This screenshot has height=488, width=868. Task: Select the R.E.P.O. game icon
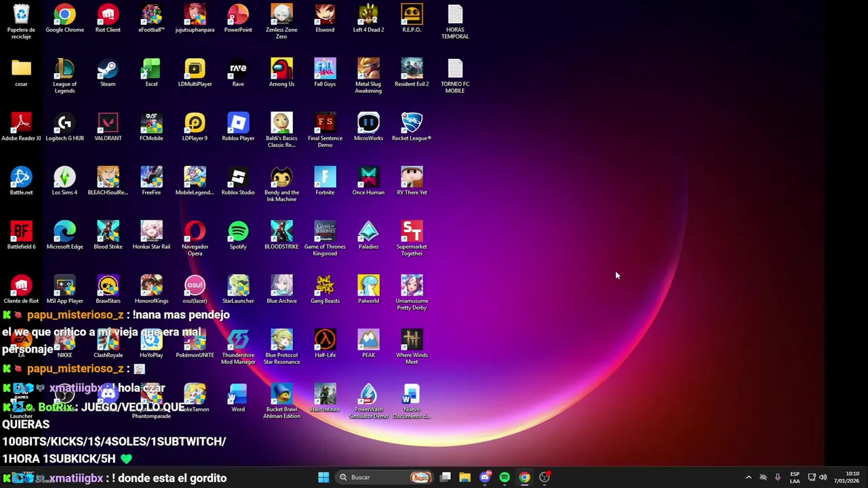click(412, 18)
